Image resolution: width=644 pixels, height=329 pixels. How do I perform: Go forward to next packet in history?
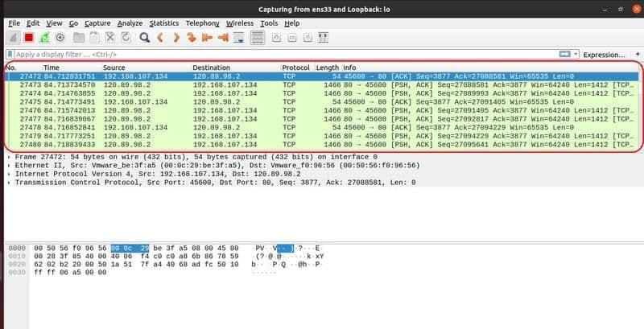pos(175,37)
